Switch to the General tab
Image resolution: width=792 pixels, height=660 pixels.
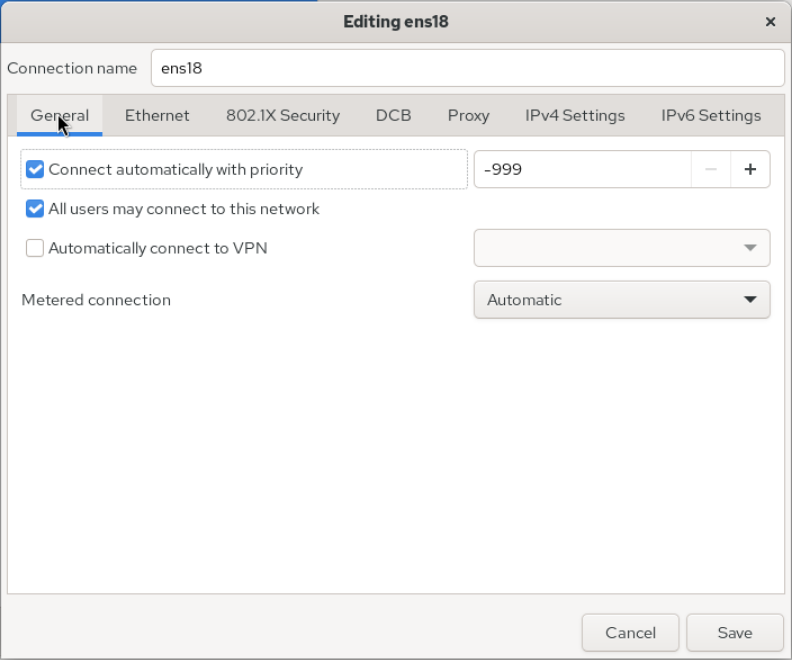click(60, 116)
